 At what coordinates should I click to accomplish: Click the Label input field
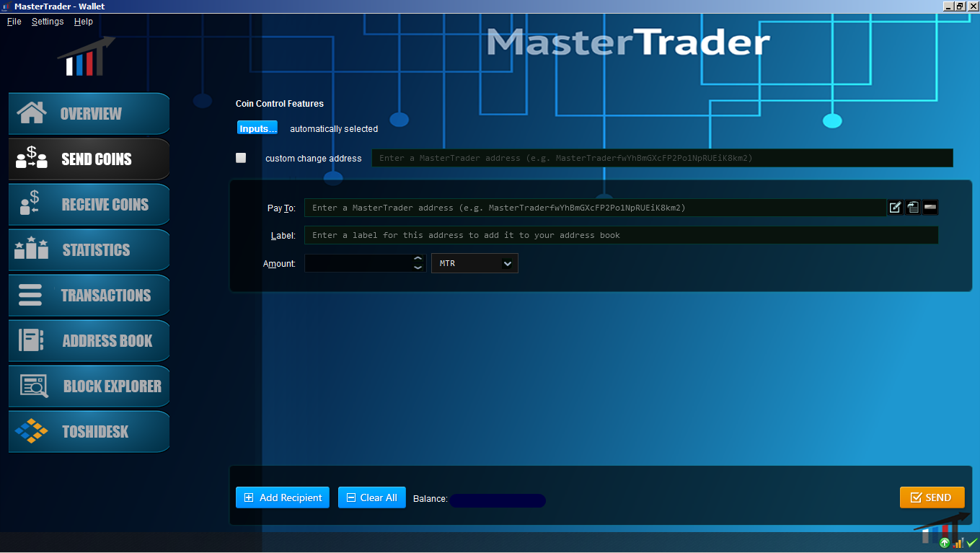click(x=621, y=235)
